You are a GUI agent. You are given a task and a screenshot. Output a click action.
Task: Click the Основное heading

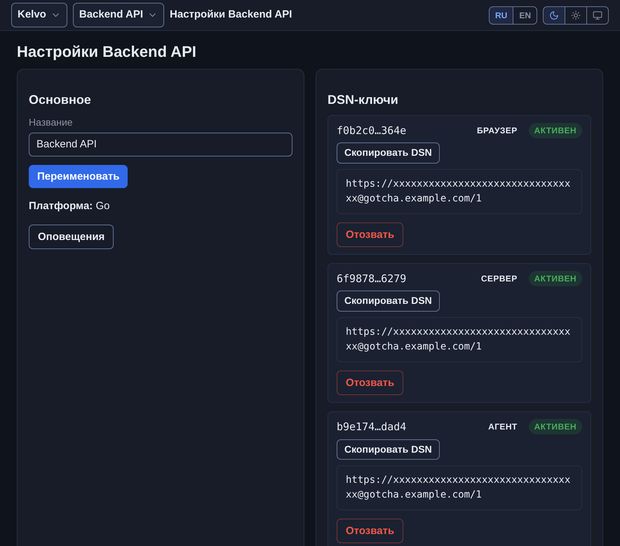click(60, 100)
